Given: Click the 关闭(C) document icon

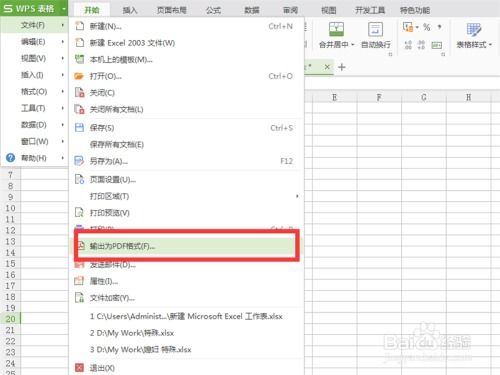Looking at the screenshot, I should (79, 92).
